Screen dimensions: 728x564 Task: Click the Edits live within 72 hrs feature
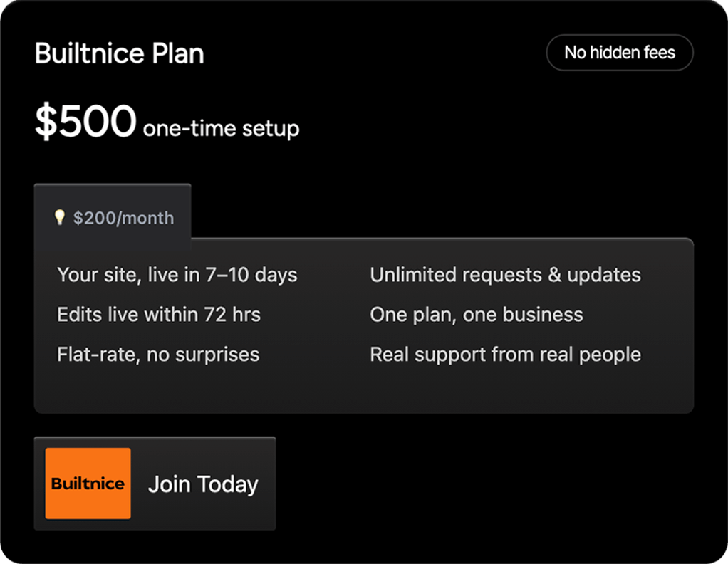(x=159, y=315)
